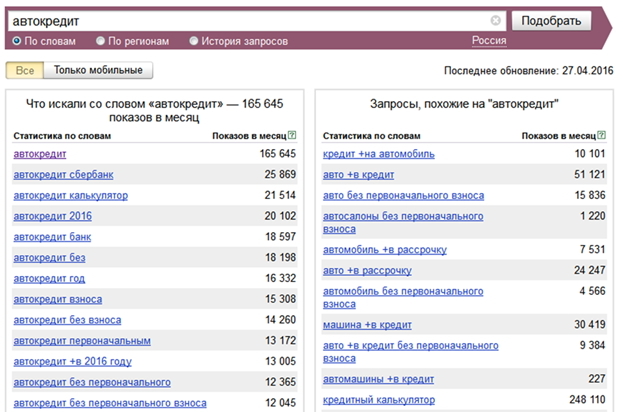
Task: Open 'автокредит банк' link
Action: [x=52, y=237]
